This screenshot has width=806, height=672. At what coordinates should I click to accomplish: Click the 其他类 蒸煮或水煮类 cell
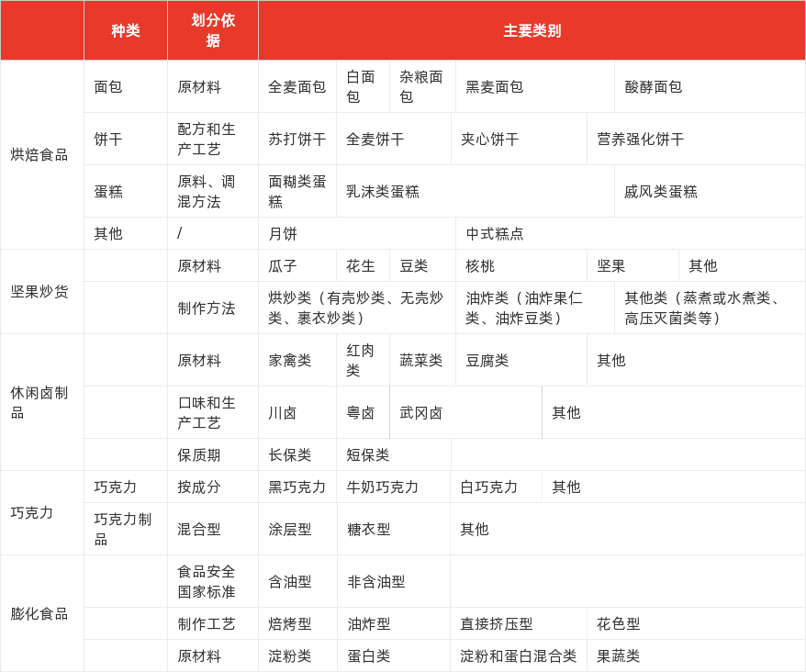click(x=710, y=308)
